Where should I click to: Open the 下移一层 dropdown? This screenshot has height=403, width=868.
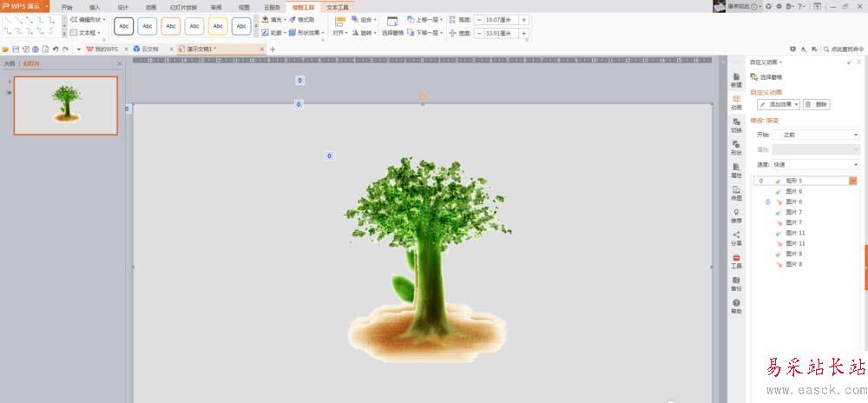[425, 33]
